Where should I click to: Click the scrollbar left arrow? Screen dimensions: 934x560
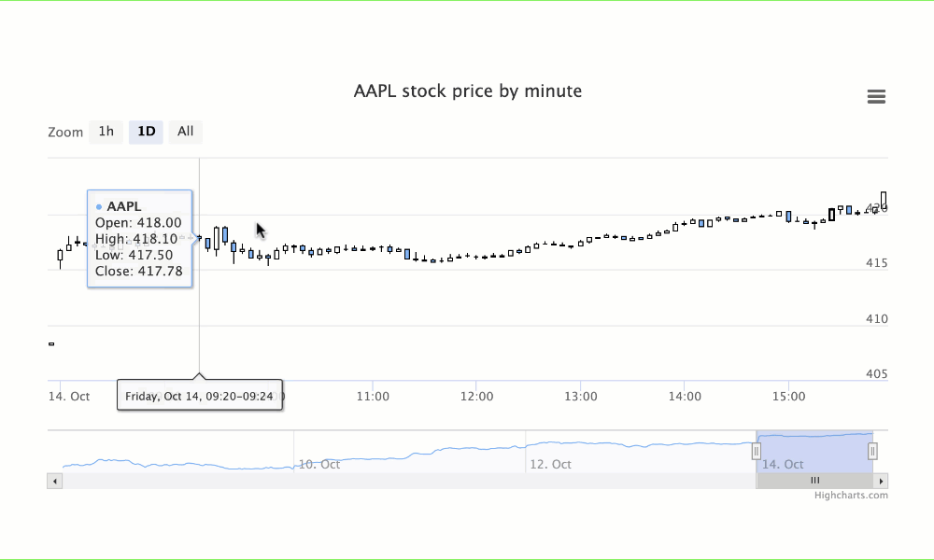click(54, 481)
